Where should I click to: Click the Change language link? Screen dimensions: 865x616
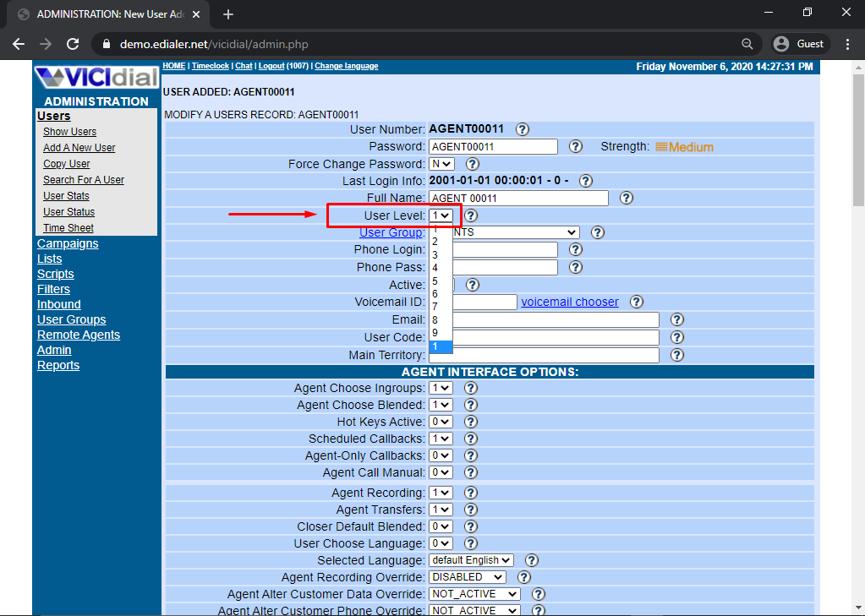click(x=347, y=66)
